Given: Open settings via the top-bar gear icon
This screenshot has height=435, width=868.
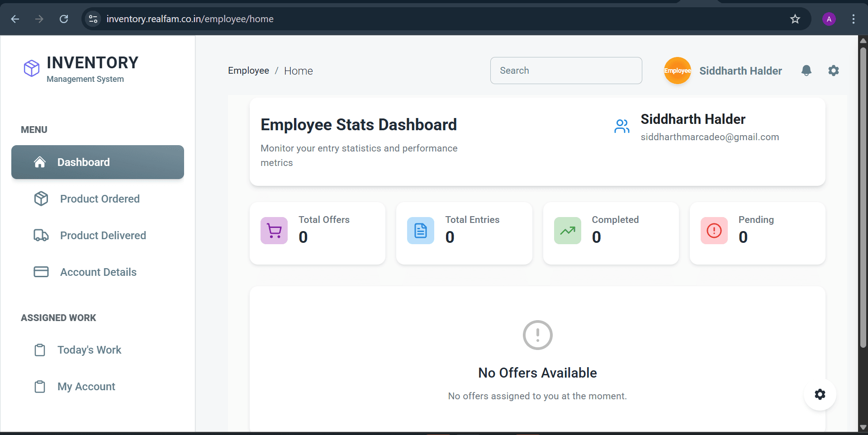Looking at the screenshot, I should (834, 71).
